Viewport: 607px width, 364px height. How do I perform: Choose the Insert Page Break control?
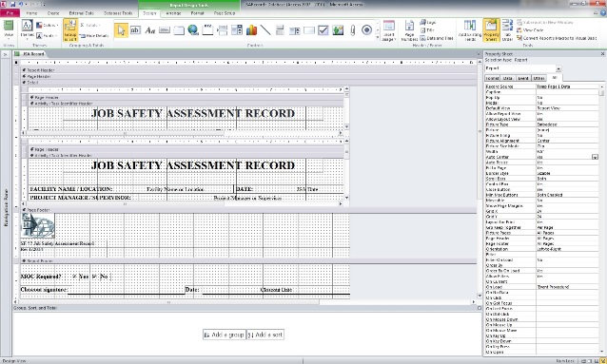click(223, 29)
